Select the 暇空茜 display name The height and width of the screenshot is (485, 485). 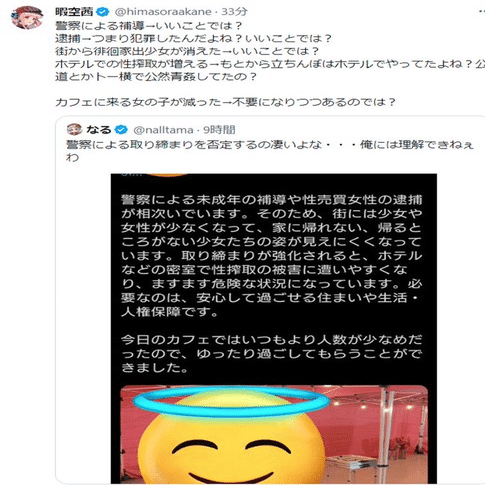coord(74,12)
